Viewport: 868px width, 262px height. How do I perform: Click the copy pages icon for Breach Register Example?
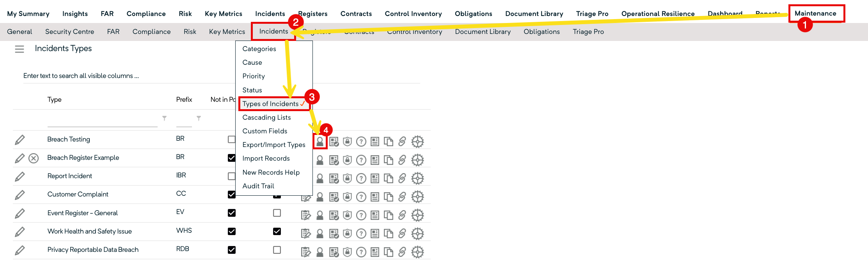pyautogui.click(x=389, y=160)
